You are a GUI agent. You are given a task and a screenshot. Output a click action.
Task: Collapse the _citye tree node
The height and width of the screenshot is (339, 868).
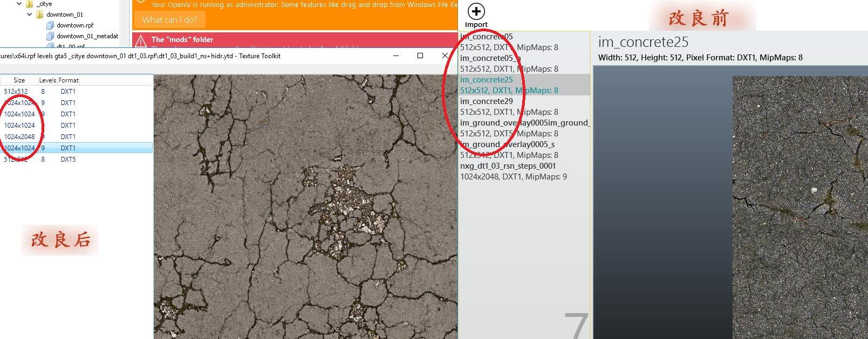19,4
